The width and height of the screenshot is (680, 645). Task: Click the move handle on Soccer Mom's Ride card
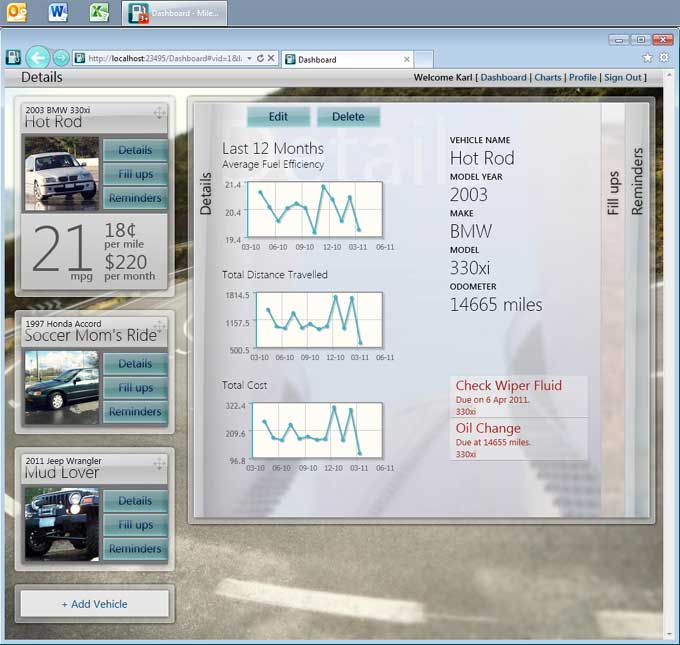point(159,326)
